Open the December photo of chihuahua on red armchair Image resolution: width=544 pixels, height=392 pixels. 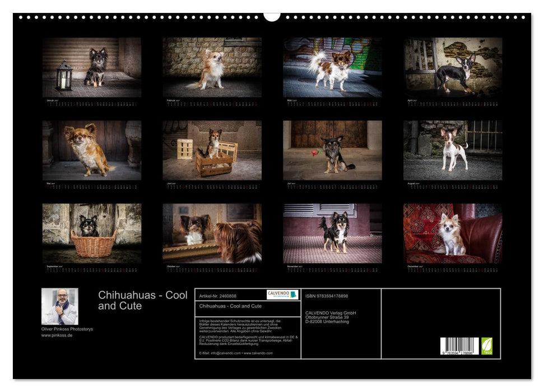point(453,233)
